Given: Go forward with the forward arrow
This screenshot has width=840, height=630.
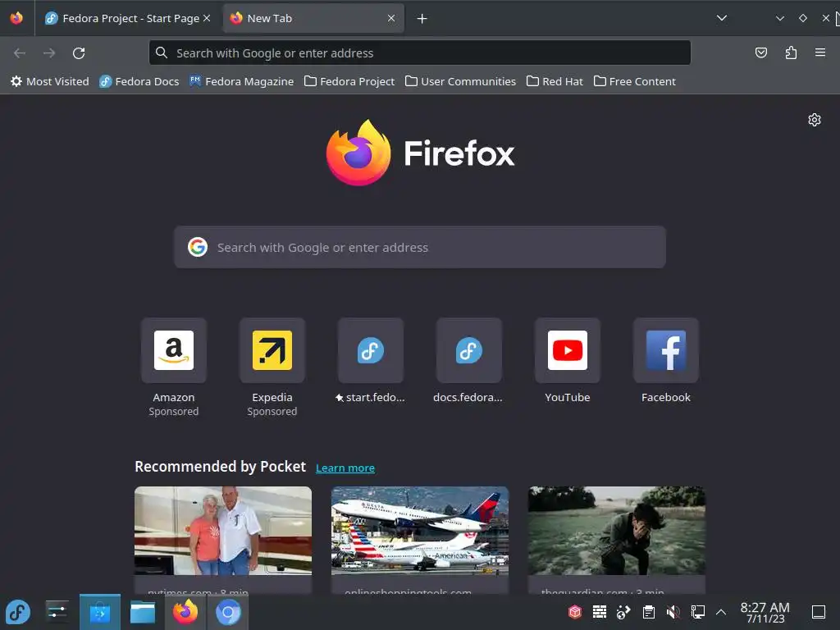Looking at the screenshot, I should (x=49, y=53).
